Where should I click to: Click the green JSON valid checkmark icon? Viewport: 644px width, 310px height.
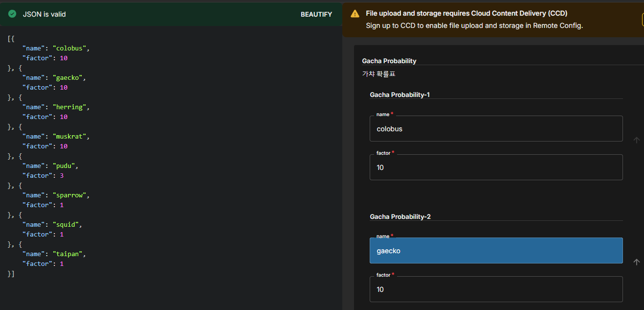12,14
